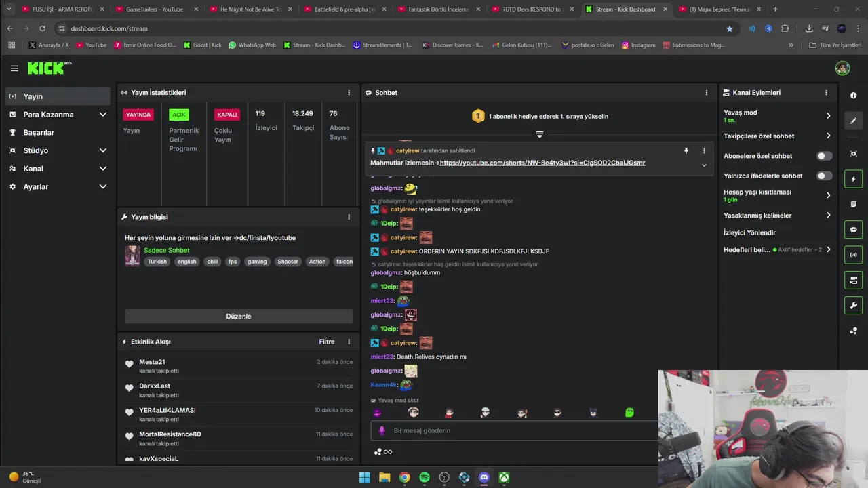Click the 'Shooter' stream tag
Viewport: 868px width, 488px height.
(x=288, y=262)
